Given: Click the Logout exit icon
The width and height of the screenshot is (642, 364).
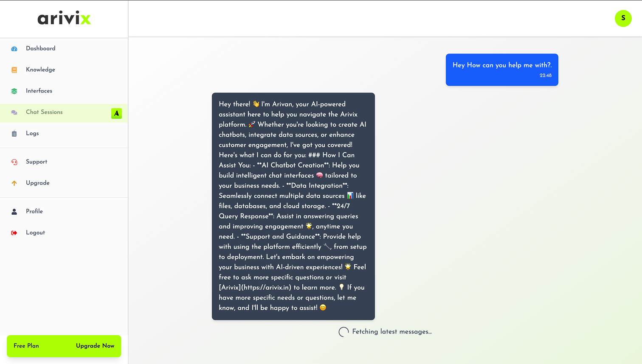Looking at the screenshot, I should tap(14, 233).
